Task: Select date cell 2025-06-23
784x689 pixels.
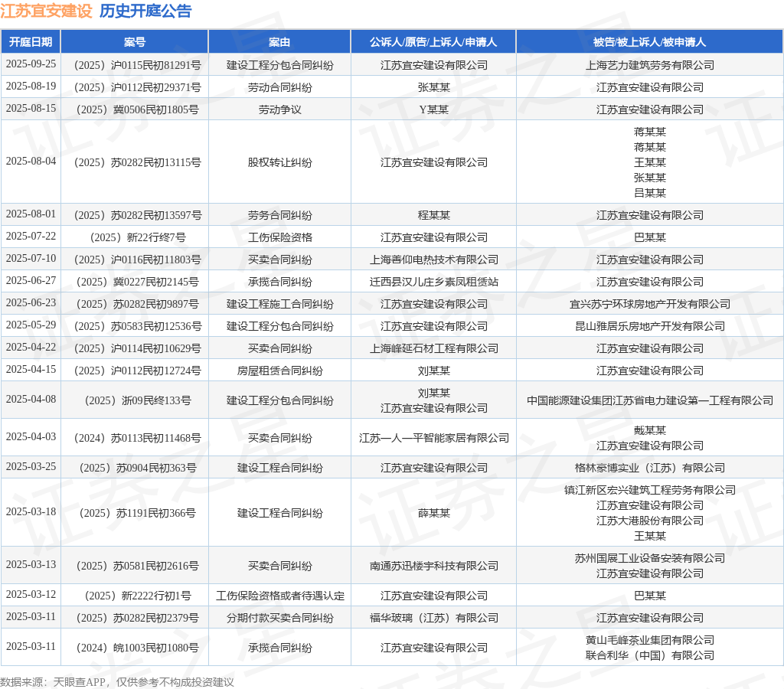Action: pos(31,303)
